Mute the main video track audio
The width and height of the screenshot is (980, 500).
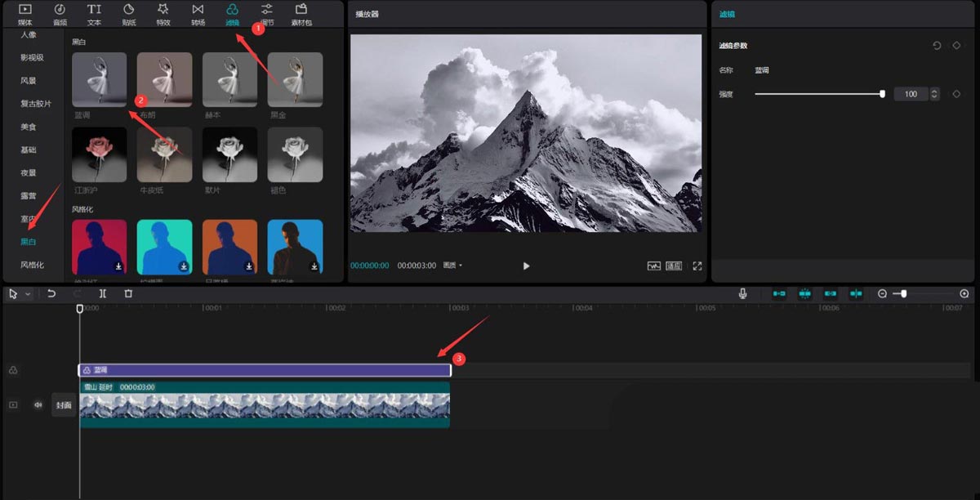pos(38,404)
